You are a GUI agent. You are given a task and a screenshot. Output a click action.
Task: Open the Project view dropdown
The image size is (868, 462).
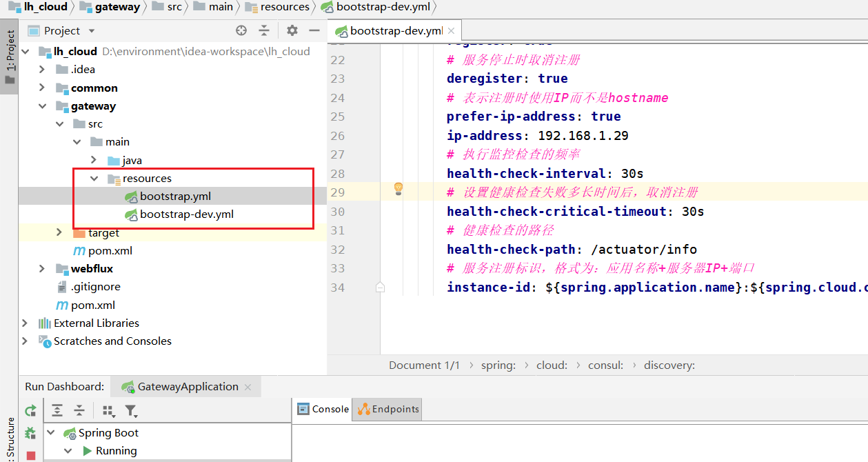[x=61, y=30]
